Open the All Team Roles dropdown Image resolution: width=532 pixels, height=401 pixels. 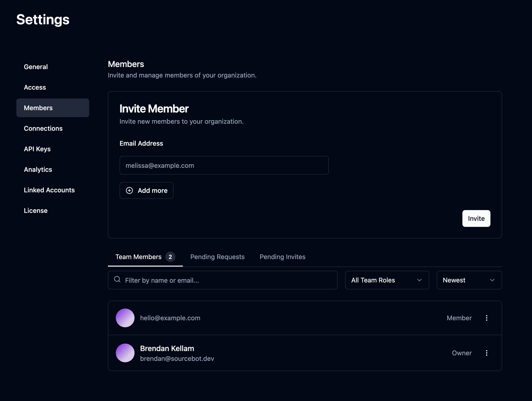pos(387,280)
